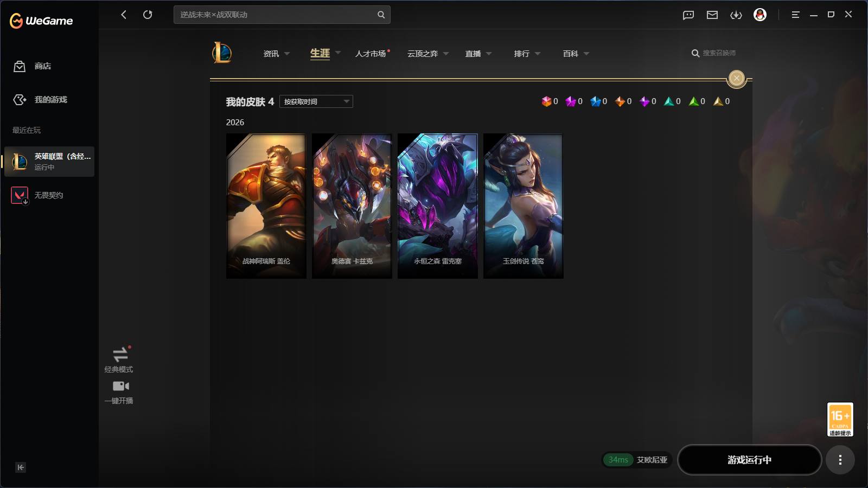Viewport: 868px width, 488px height.
Task: Click the League of Legends logo
Action: pos(222,53)
